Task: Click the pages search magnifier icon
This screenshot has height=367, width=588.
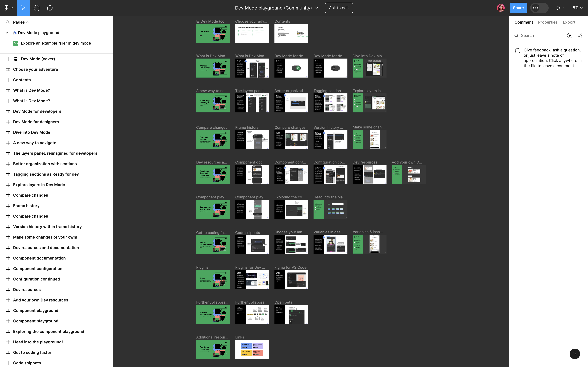Action: pos(8,22)
